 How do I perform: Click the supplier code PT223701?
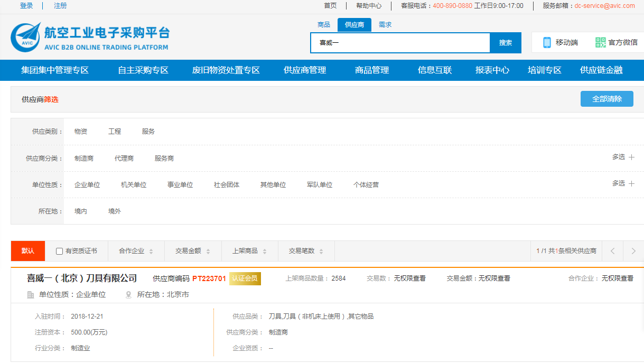(209, 278)
